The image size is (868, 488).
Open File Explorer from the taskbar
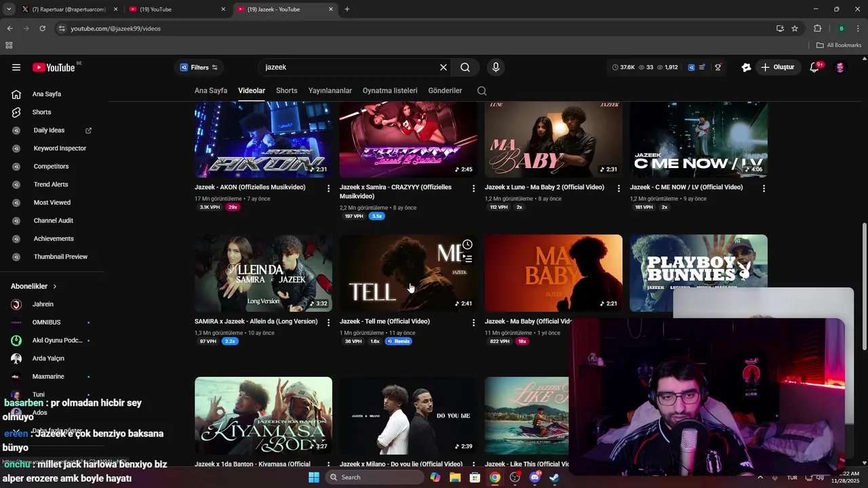point(455,477)
